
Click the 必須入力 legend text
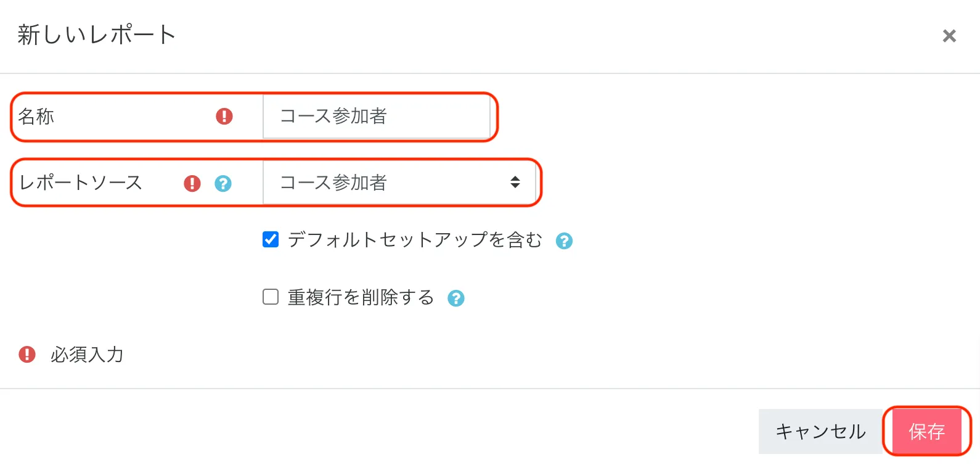pyautogui.click(x=87, y=355)
